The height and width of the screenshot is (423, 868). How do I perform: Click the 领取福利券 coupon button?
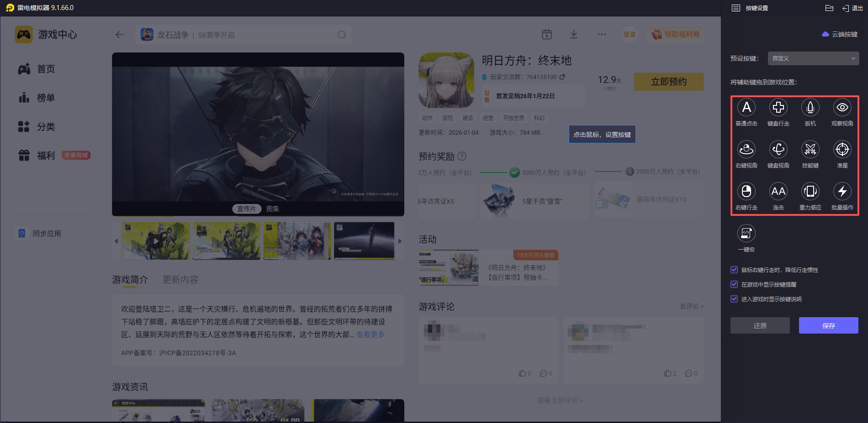(676, 34)
